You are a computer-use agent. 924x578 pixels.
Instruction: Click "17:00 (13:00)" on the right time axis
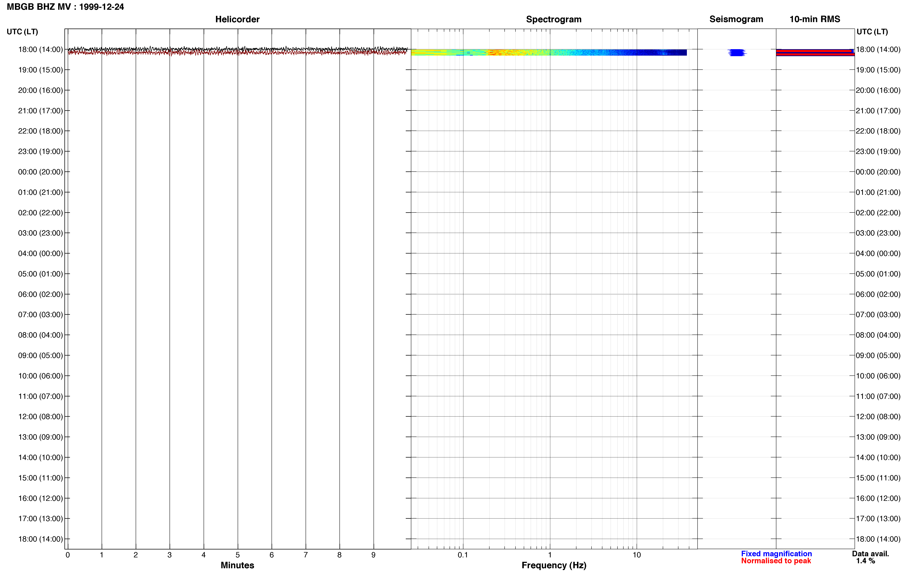click(878, 519)
